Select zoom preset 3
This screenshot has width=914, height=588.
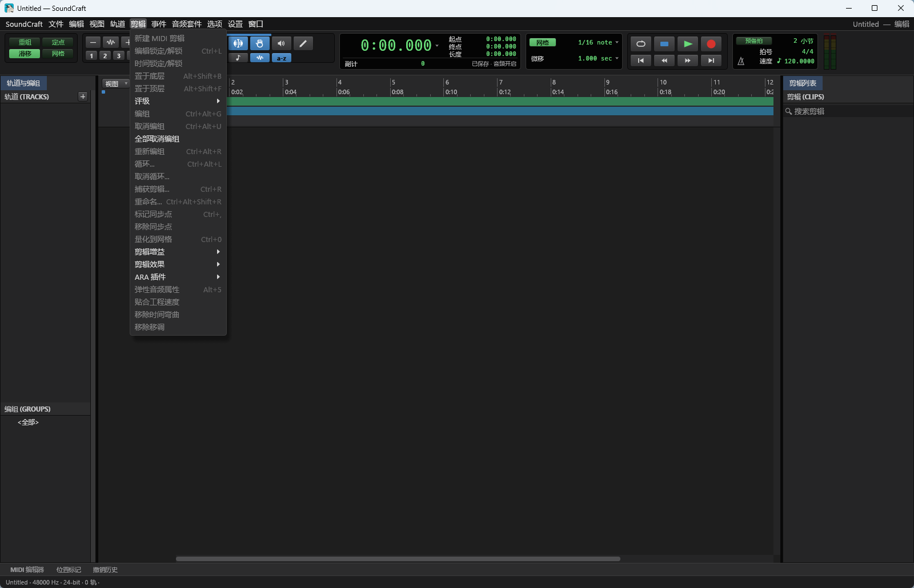point(119,56)
